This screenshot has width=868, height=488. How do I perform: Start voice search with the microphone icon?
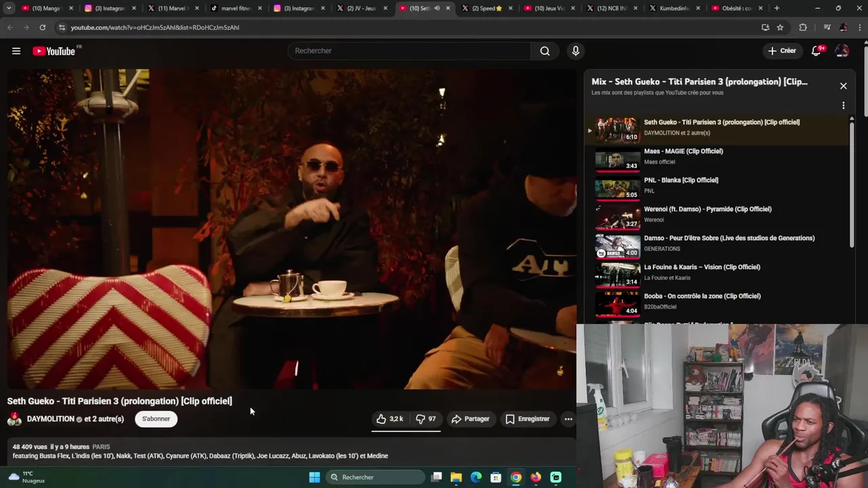point(576,51)
